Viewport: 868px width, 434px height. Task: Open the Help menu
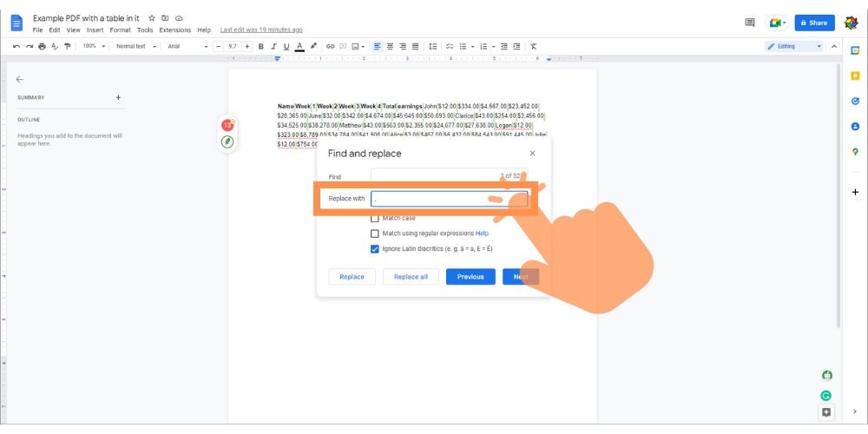(204, 30)
